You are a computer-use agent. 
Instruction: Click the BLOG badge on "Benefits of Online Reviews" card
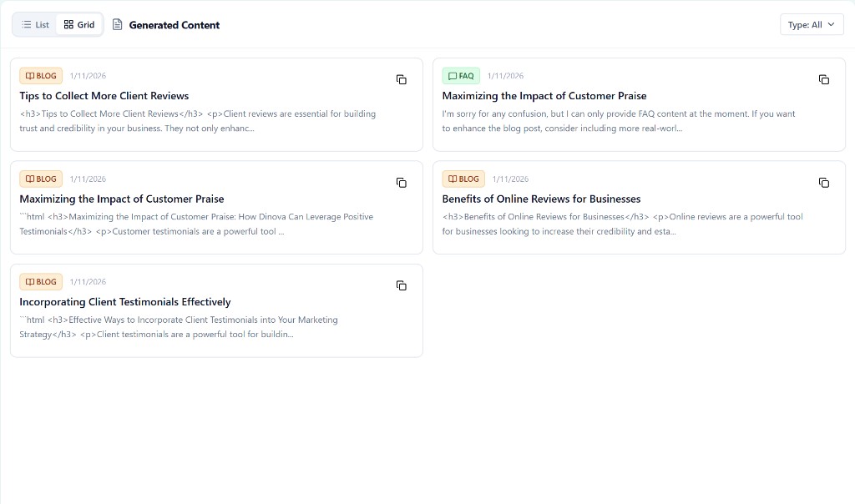tap(463, 179)
